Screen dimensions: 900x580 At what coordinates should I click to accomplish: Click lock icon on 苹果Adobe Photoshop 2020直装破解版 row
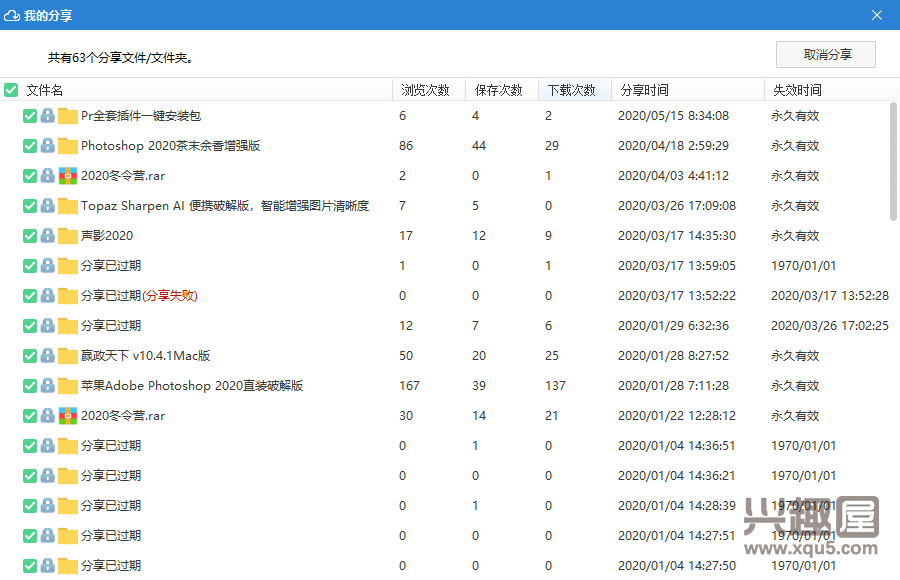click(x=48, y=385)
